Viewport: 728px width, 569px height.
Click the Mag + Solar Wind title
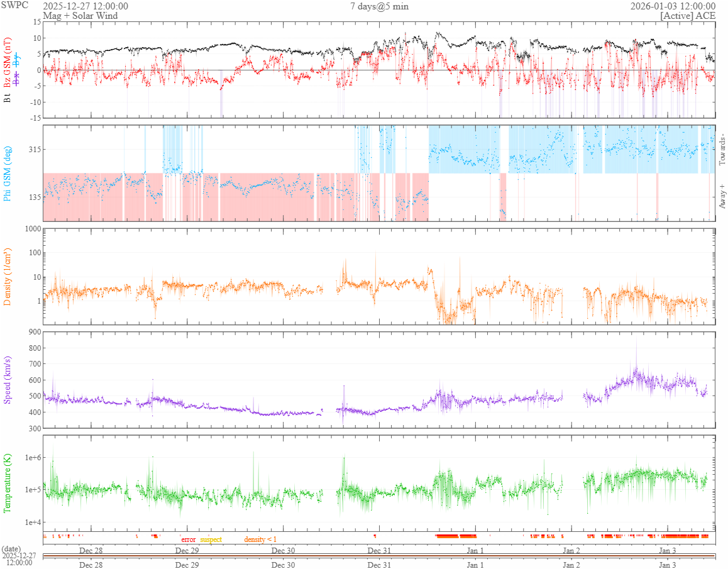[80, 16]
